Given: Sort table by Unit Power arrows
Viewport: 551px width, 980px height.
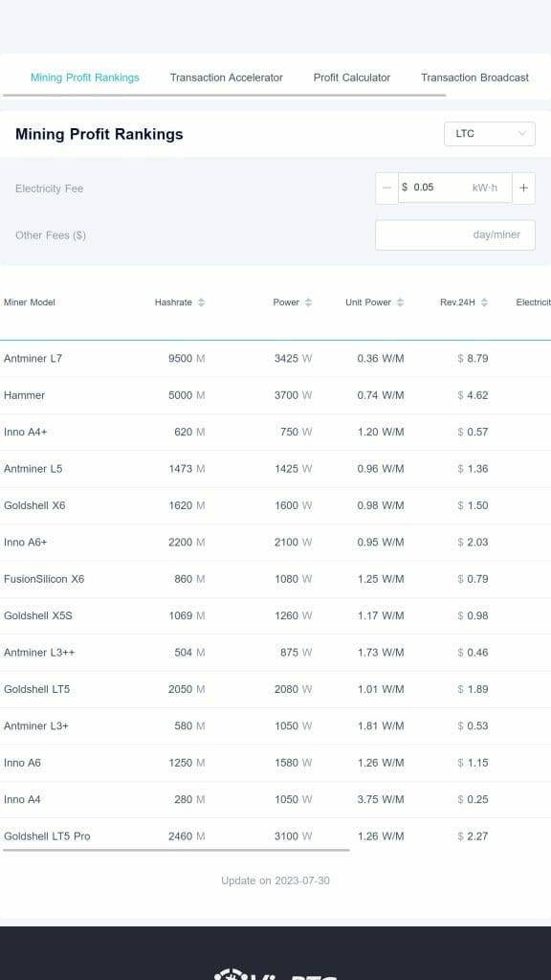Looking at the screenshot, I should point(400,302).
